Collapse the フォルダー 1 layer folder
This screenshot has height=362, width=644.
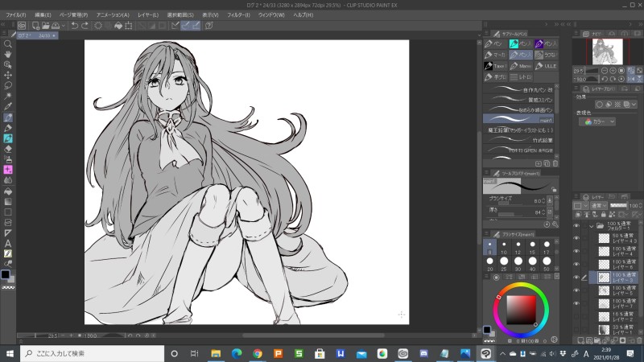pyautogui.click(x=592, y=226)
